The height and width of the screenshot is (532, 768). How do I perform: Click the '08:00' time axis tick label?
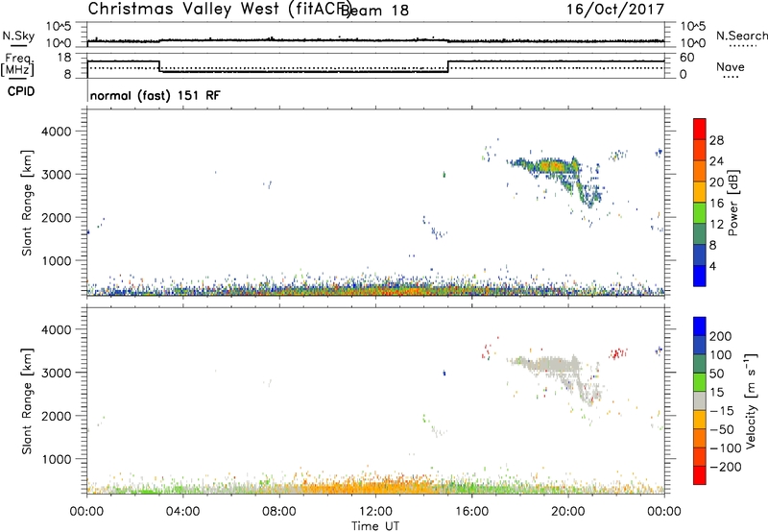pyautogui.click(x=279, y=512)
